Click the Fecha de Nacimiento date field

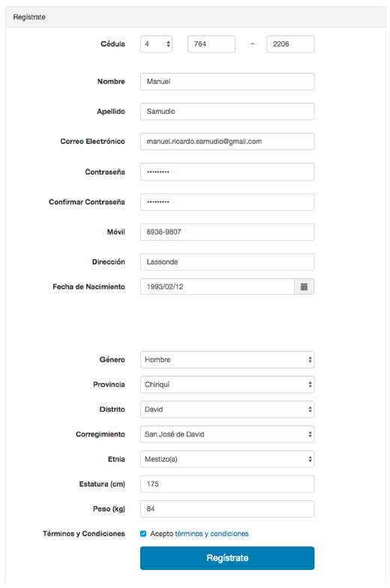coord(217,286)
